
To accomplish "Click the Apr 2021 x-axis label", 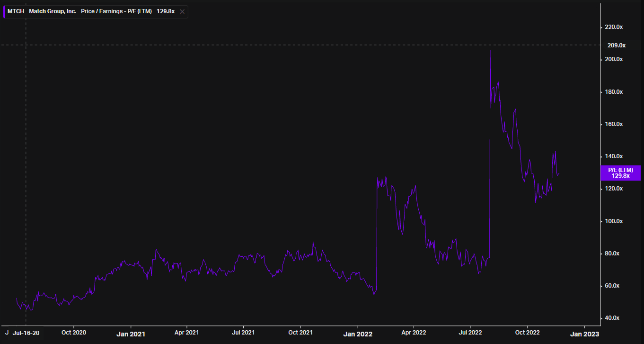I will (186, 333).
